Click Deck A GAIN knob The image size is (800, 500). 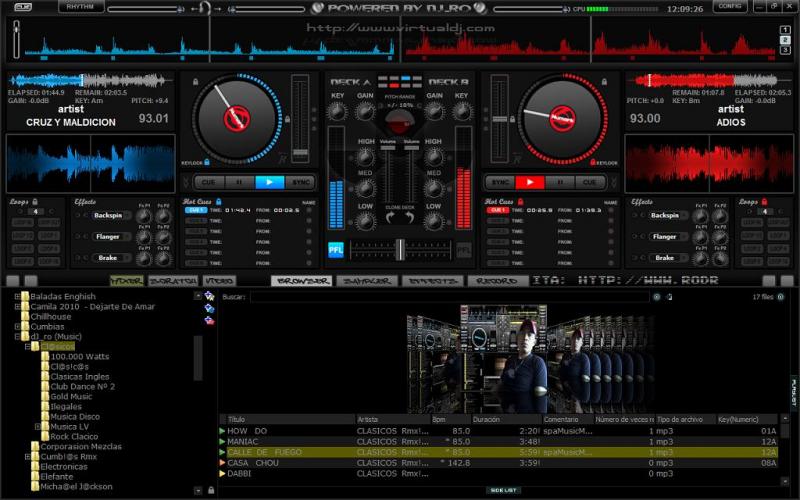365,111
